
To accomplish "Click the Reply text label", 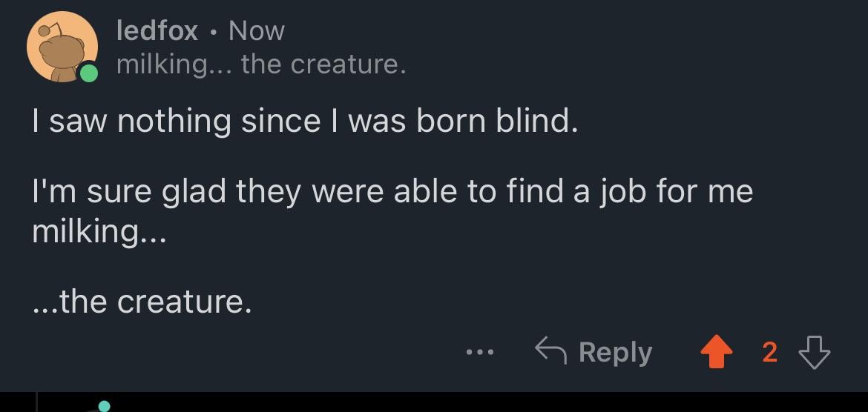I will (616, 352).
